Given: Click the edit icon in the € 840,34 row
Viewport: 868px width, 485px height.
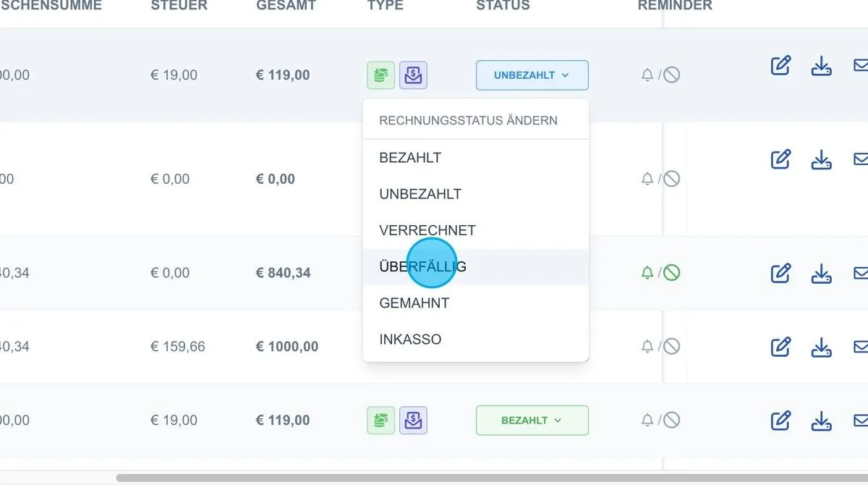Looking at the screenshot, I should pyautogui.click(x=780, y=274).
